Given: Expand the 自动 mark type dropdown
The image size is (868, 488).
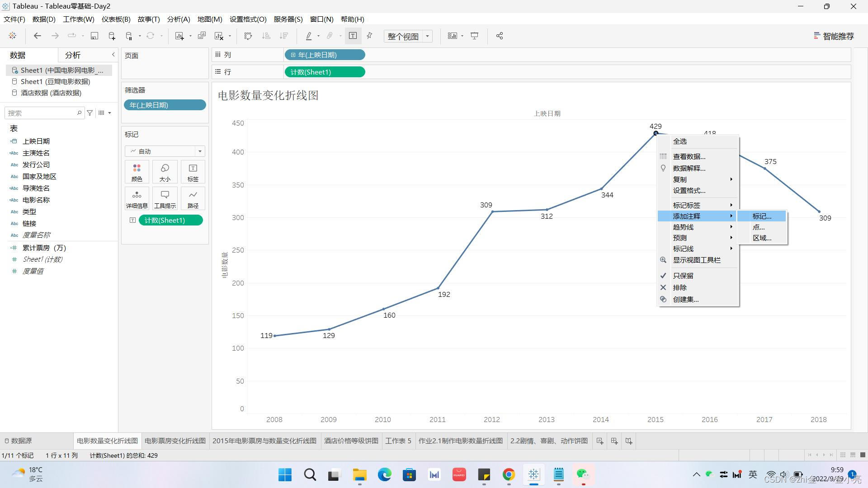Looking at the screenshot, I should [200, 151].
